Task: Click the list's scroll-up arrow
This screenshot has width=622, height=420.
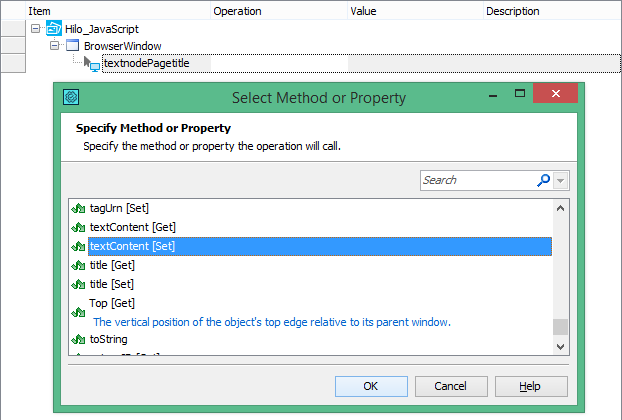Action: (x=561, y=208)
